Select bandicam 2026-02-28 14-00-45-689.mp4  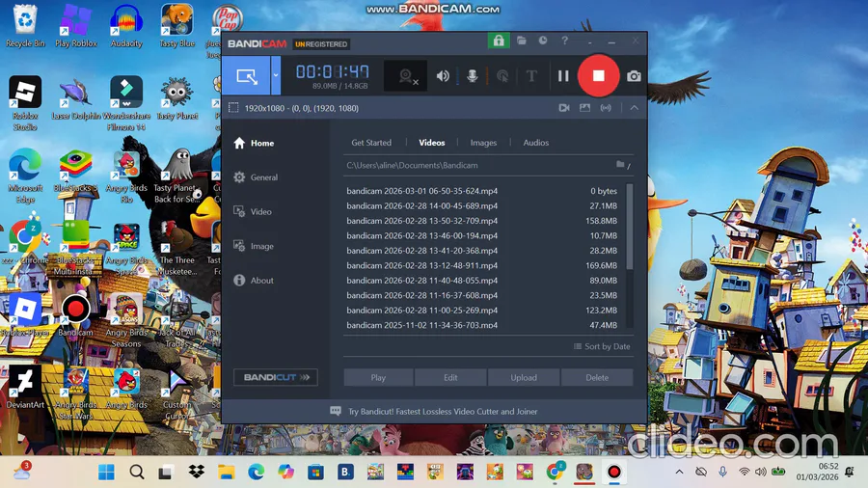tap(481, 205)
